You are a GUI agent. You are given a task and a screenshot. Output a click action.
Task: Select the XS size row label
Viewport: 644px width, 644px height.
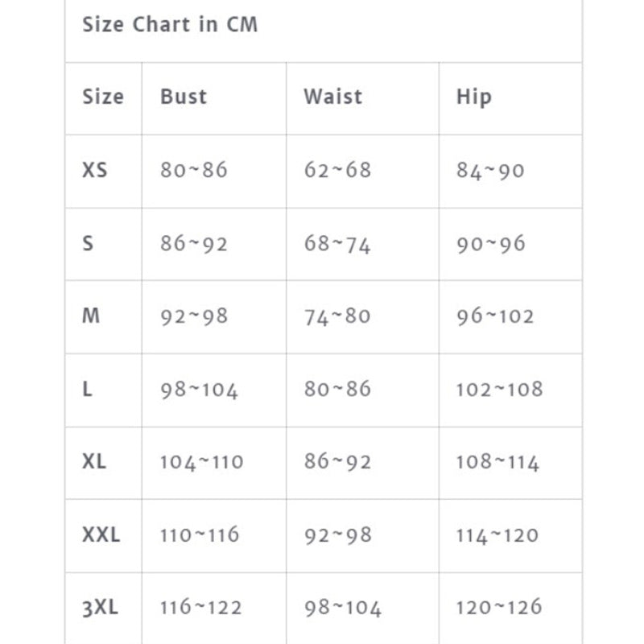point(94,171)
